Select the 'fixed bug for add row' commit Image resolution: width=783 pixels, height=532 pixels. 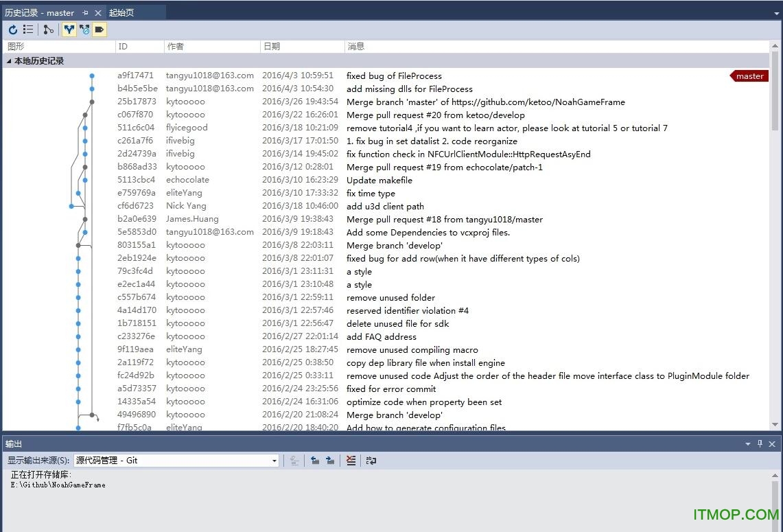pos(386,258)
